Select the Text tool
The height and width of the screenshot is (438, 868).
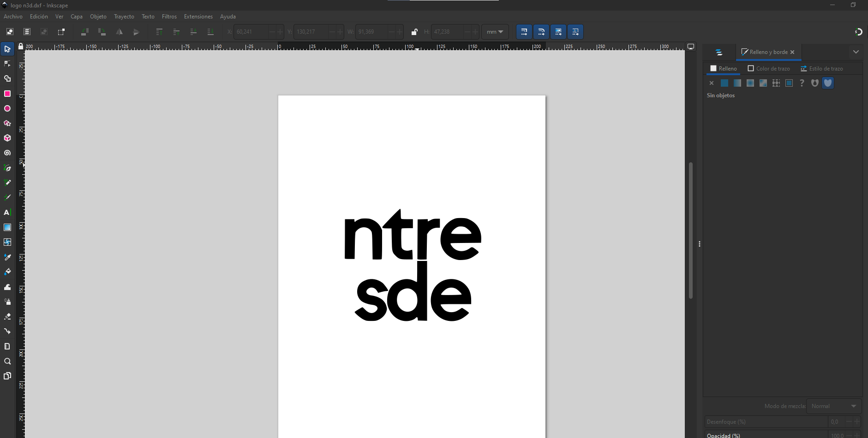point(7,212)
